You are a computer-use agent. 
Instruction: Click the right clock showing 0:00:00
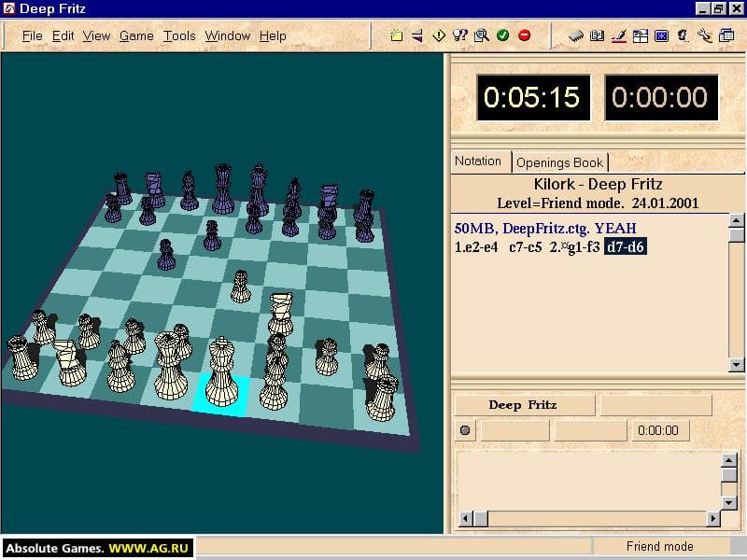[661, 97]
